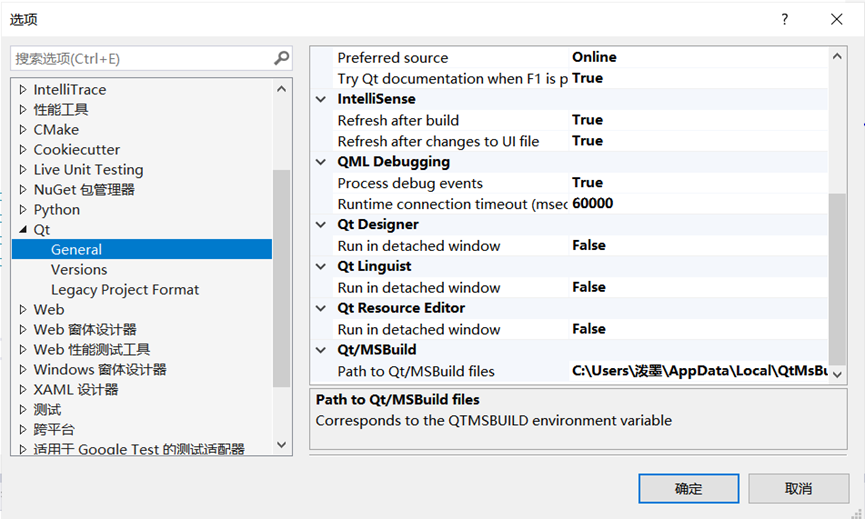
Task: Expand the 性能工具 tree node
Action: click(23, 109)
